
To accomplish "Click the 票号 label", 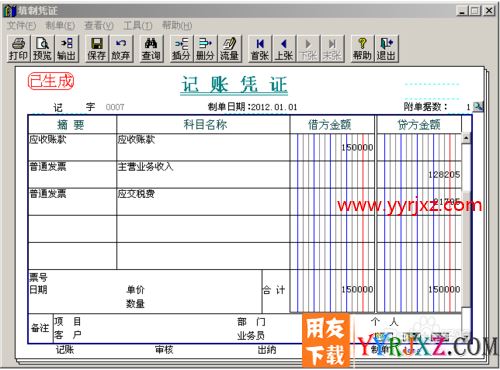I will click(x=38, y=277).
